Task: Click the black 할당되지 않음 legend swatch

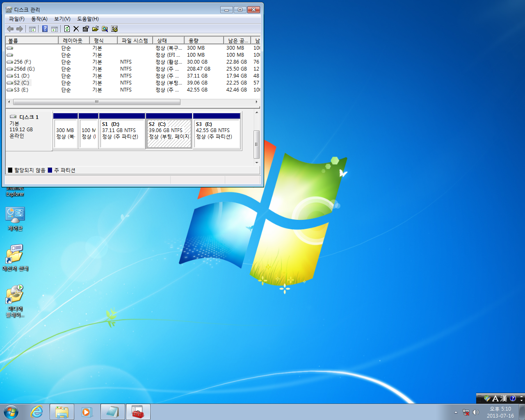Action: point(10,170)
